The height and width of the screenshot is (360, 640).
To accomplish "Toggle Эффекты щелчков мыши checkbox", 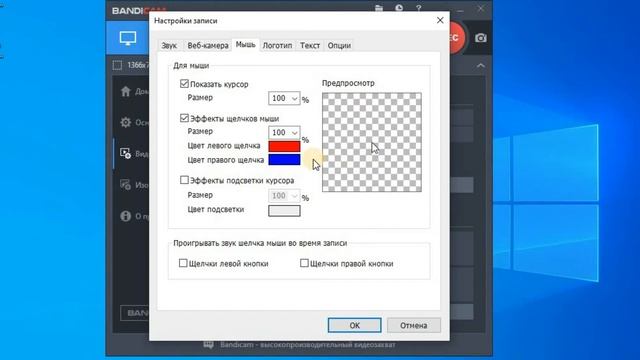I will pos(184,118).
